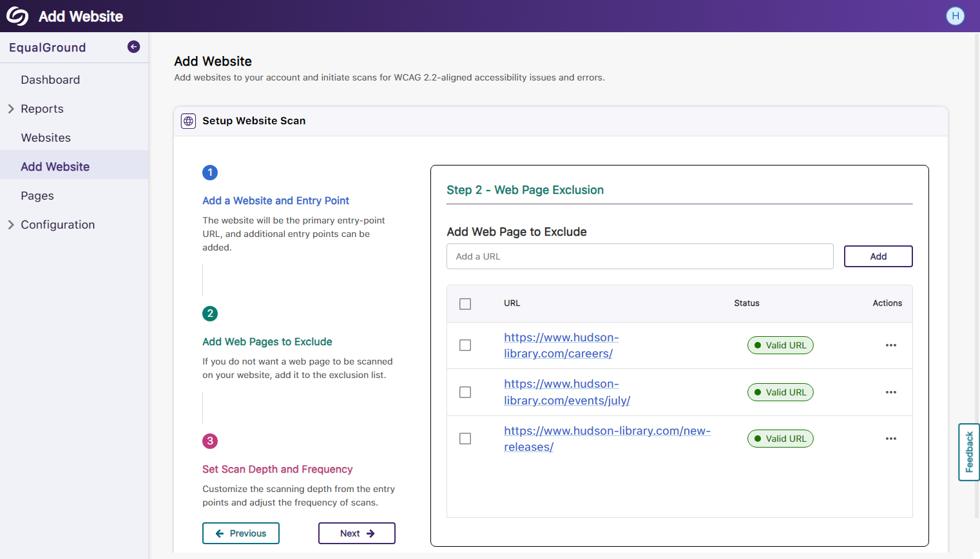Open the user profile avatar H
Image resolution: width=980 pixels, height=559 pixels.
click(955, 16)
